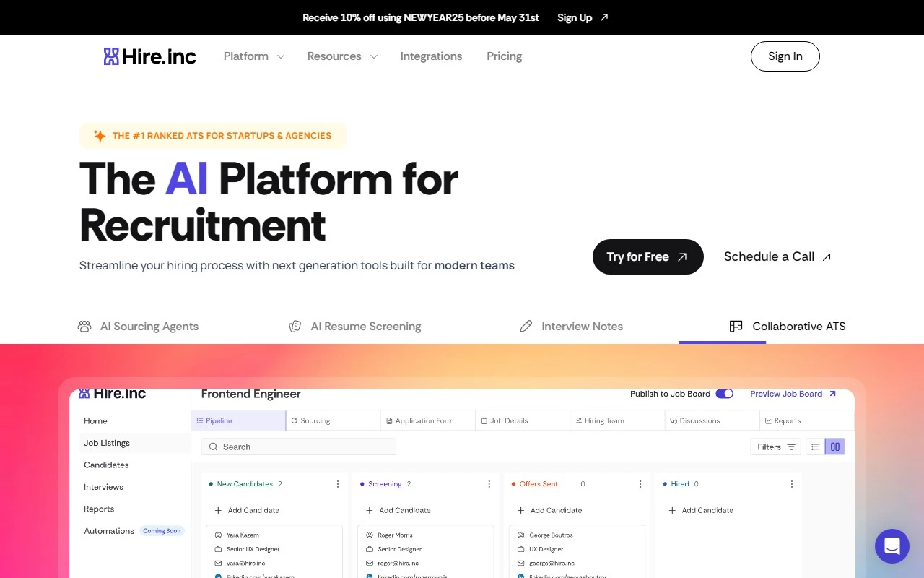This screenshot has height=578, width=924.
Task: Switch to board column view icon
Action: pyautogui.click(x=835, y=447)
